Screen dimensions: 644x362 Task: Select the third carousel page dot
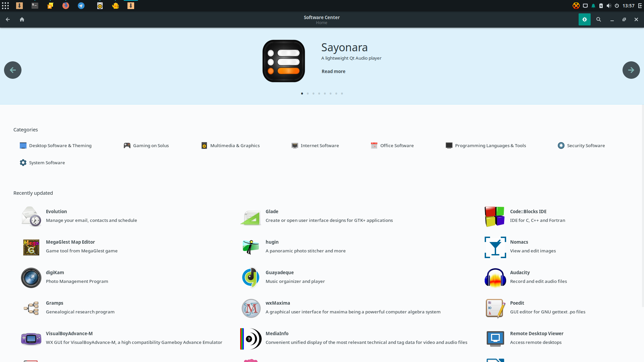point(313,94)
